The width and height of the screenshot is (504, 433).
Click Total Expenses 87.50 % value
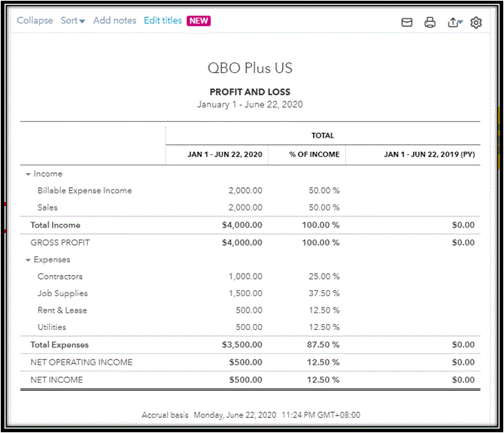[323, 345]
